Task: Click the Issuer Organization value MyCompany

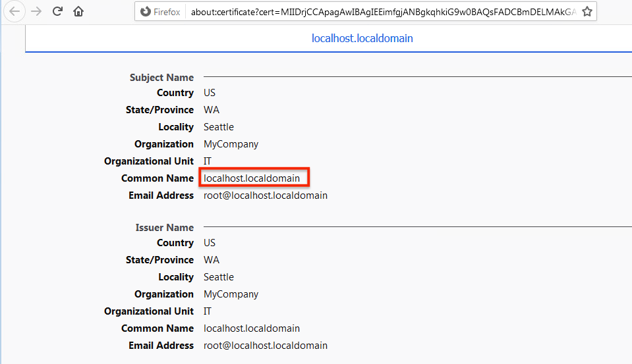Action: tap(231, 294)
